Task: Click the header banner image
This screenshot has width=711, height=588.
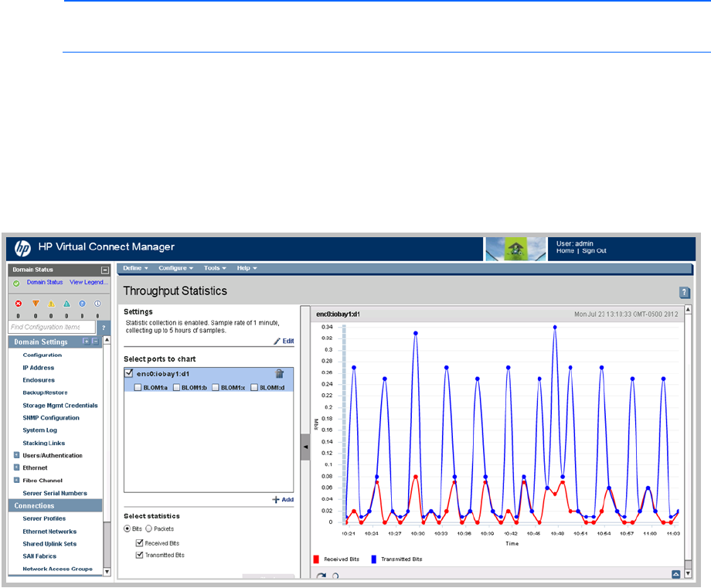Action: [515, 249]
